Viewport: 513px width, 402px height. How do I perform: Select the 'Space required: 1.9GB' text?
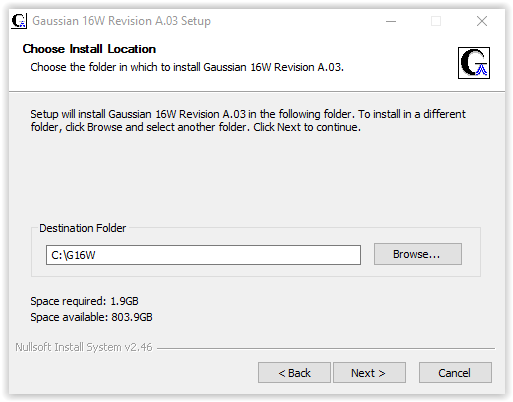point(84,301)
